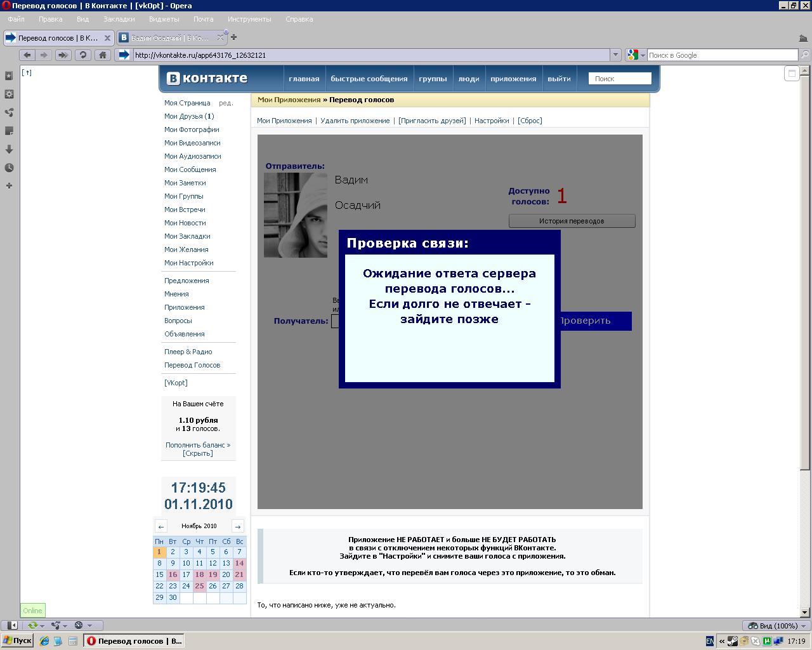Launch Internet Explorer from quick launch
This screenshot has width=812, height=650.
44,641
